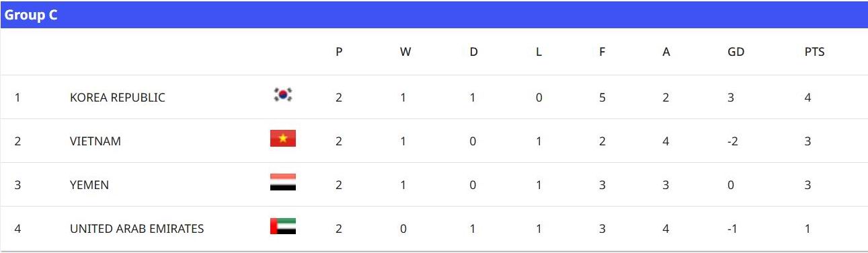The image size is (868, 253).
Task: Click the A column header
Action: click(666, 52)
